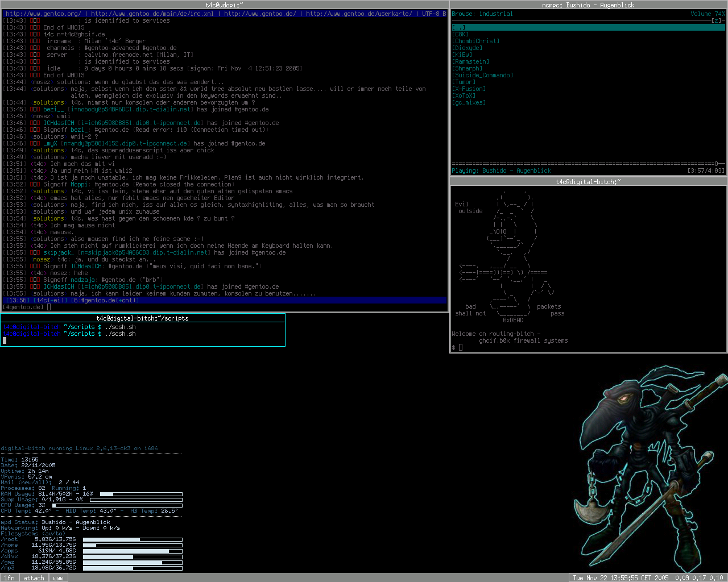This screenshot has width=728, height=582.
Task: Switch to the www tag
Action: point(58,577)
